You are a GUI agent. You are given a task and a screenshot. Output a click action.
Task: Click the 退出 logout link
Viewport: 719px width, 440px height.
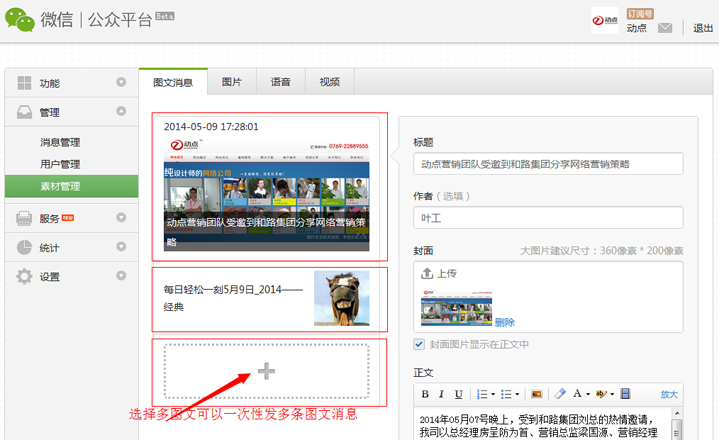point(703,28)
